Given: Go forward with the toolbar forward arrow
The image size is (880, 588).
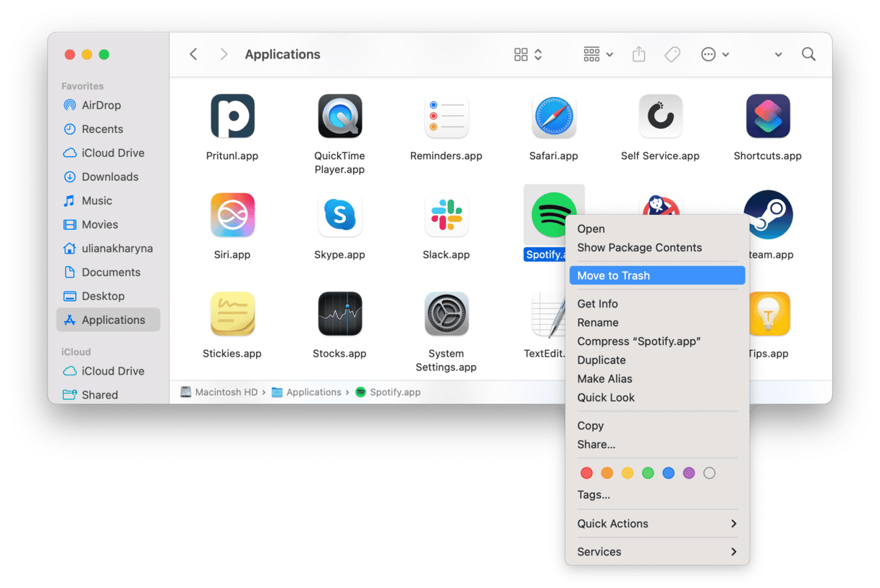Looking at the screenshot, I should (224, 54).
